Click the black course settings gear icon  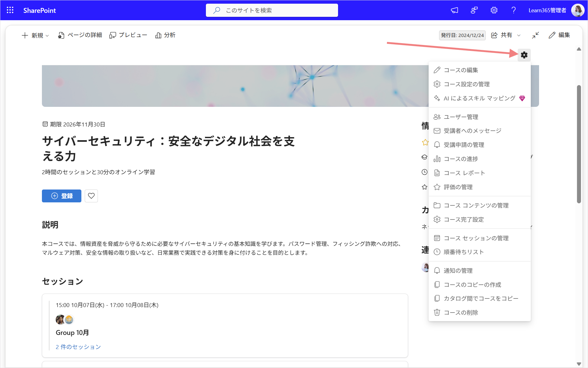[x=524, y=55]
